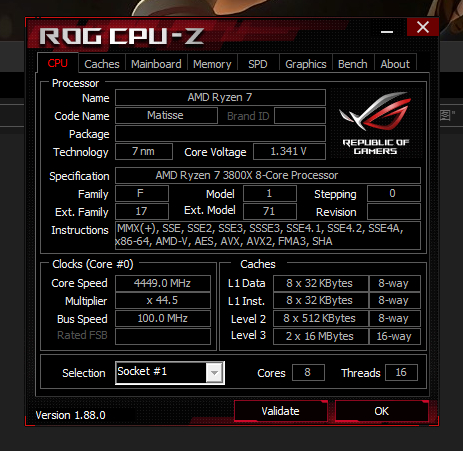Click the Republic of Gamers logo

click(376, 123)
